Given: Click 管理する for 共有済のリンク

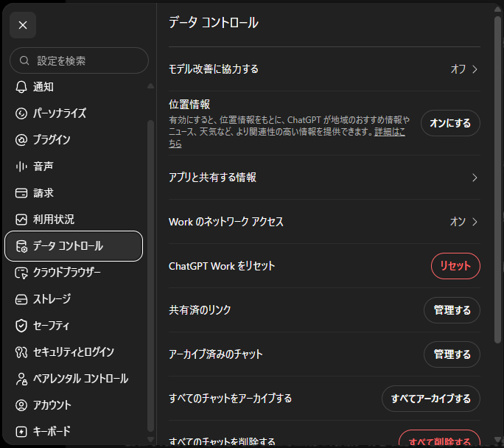Looking at the screenshot, I should tap(452, 310).
